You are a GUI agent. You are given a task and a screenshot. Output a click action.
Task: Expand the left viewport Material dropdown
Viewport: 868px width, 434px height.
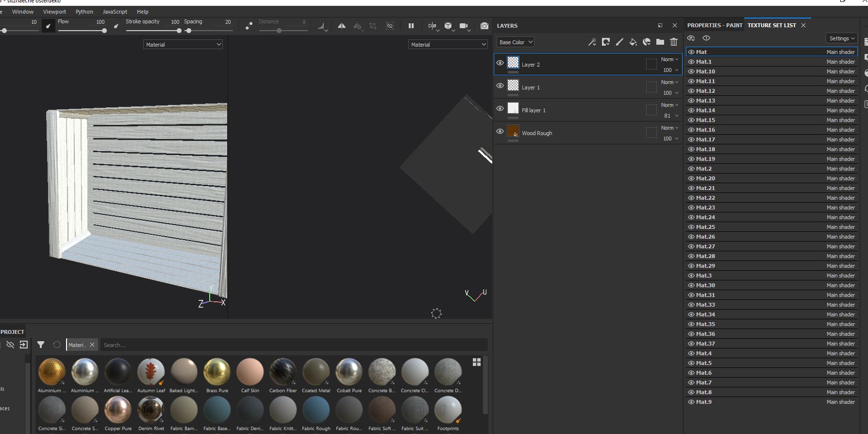tap(183, 44)
